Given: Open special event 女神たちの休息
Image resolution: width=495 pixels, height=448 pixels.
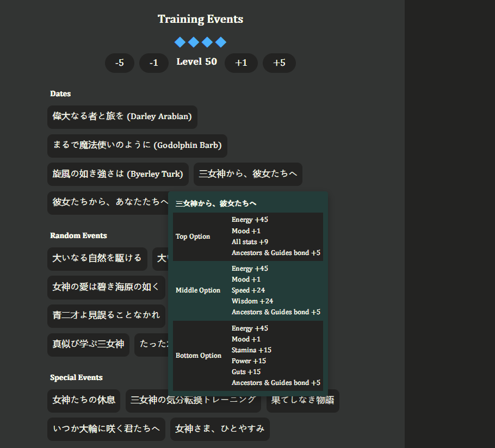Looking at the screenshot, I should coord(84,401).
